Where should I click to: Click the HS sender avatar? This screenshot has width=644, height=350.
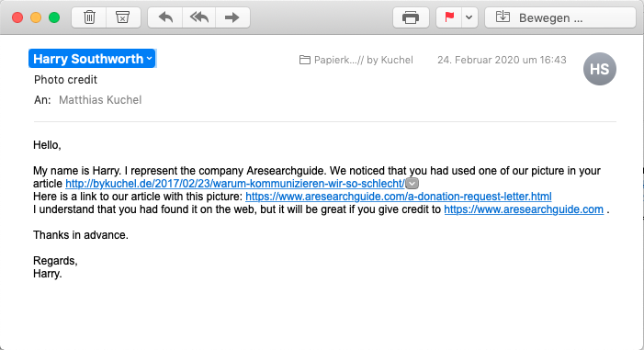click(600, 69)
